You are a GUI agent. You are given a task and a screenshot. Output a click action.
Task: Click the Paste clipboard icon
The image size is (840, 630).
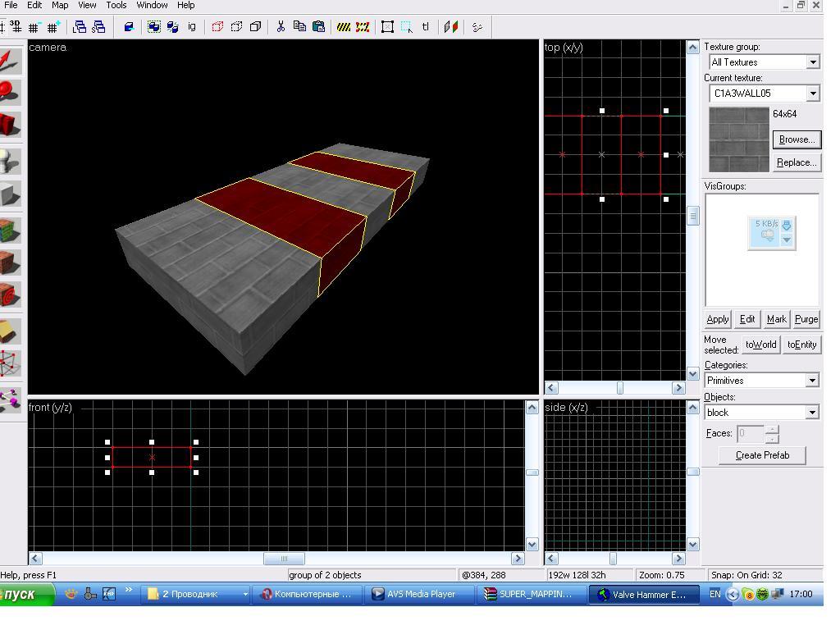pos(318,26)
